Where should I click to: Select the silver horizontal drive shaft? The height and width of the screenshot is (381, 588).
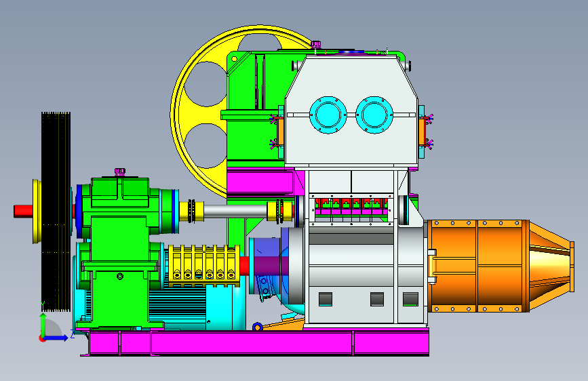tap(235, 211)
